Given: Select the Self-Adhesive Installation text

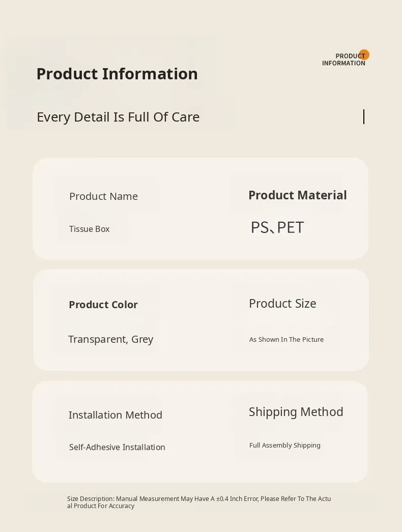Looking at the screenshot, I should pyautogui.click(x=117, y=447).
